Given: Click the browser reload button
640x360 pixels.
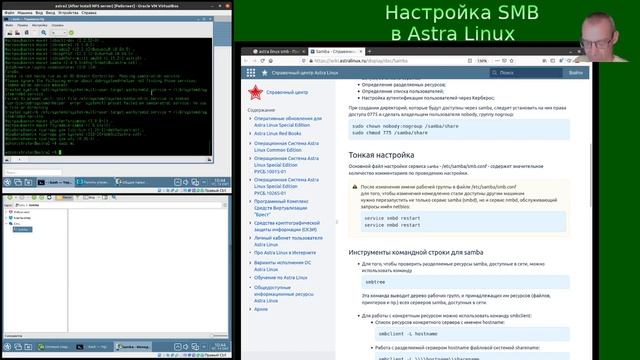Looking at the screenshot, I should point(262,61).
